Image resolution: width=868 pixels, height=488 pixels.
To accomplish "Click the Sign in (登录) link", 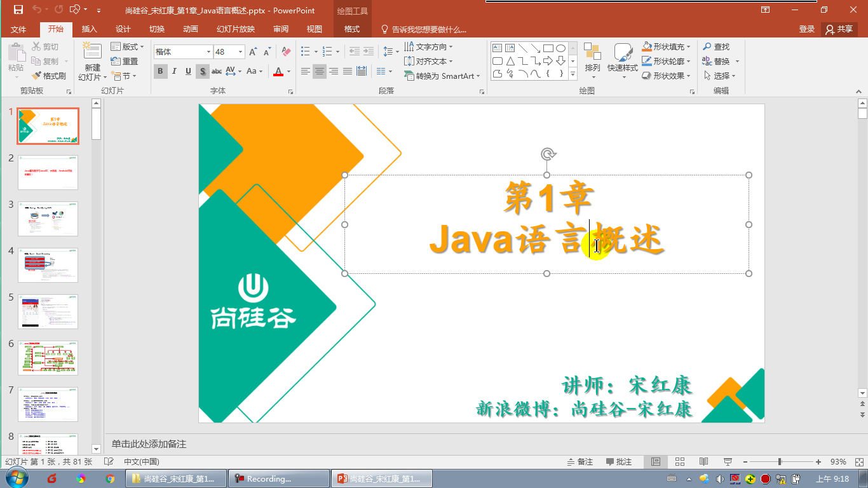I will [807, 29].
